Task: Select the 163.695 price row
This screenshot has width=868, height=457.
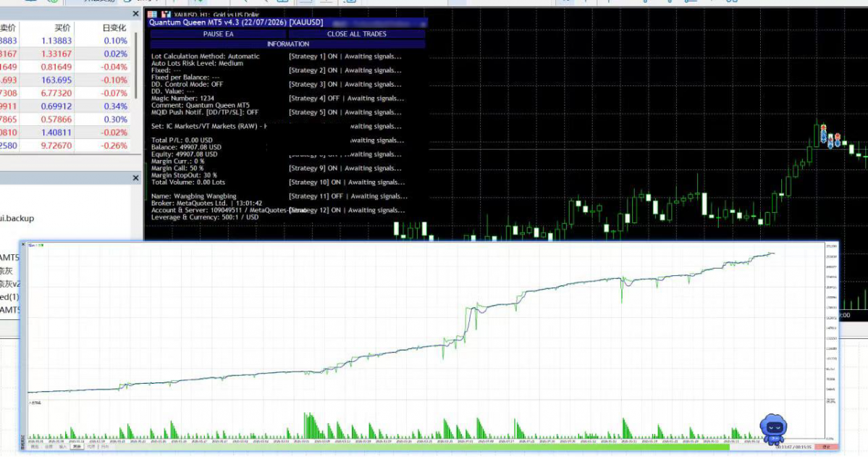Action: coord(64,80)
